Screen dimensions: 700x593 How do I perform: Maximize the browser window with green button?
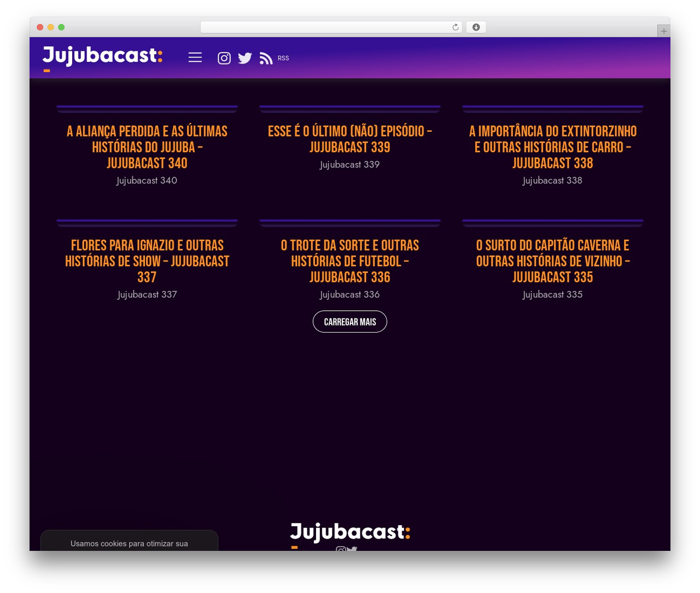[61, 27]
